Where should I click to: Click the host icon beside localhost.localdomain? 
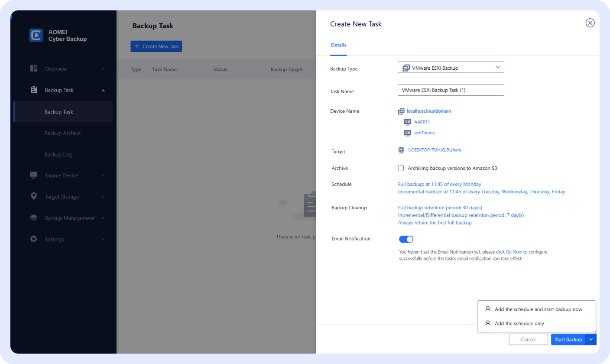(x=401, y=111)
